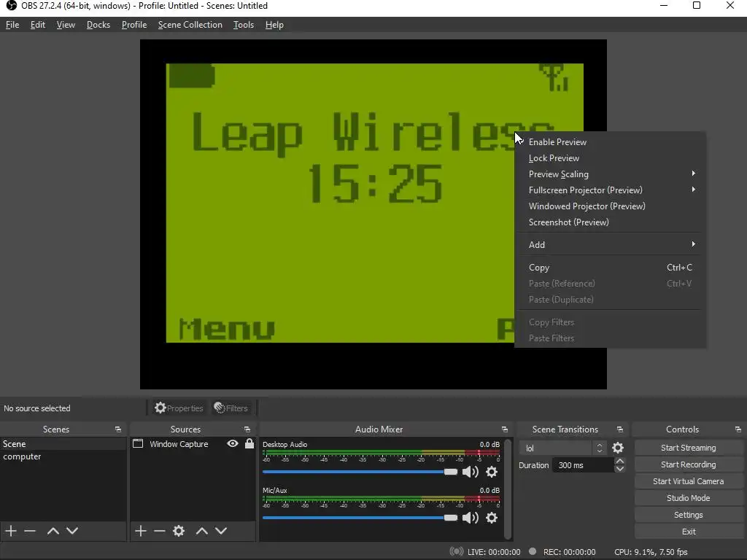
Task: Open source Properties button
Action: [179, 408]
